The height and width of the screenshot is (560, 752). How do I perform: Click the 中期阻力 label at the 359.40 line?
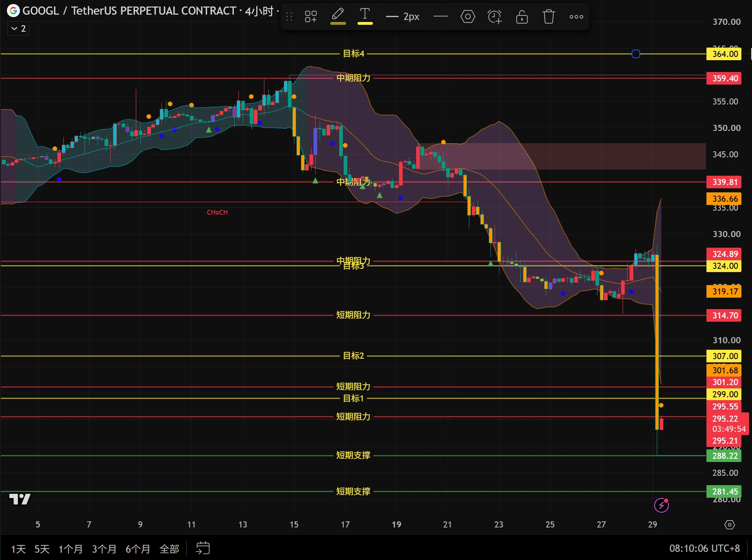(x=353, y=78)
